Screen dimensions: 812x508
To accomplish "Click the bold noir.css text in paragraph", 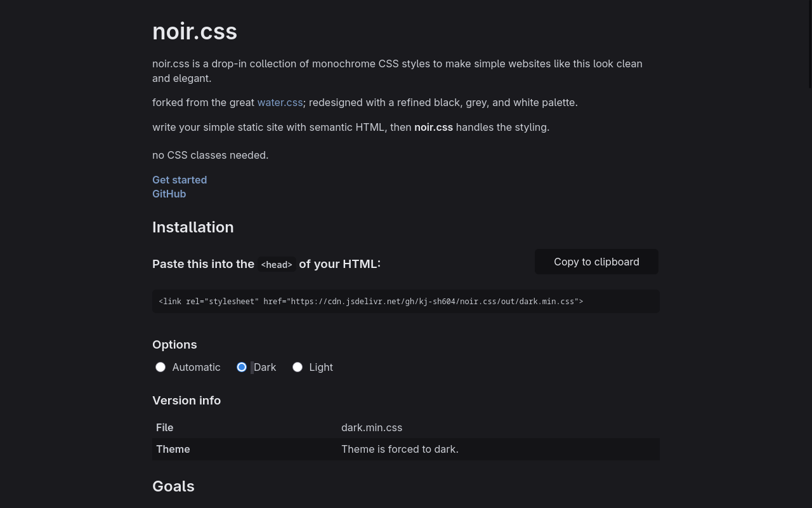I will 433,127.
